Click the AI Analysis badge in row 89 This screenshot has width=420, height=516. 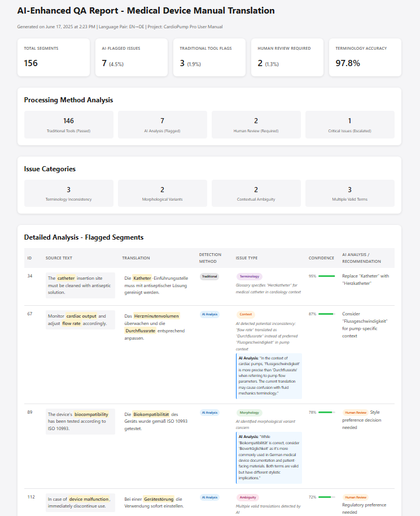click(x=209, y=413)
